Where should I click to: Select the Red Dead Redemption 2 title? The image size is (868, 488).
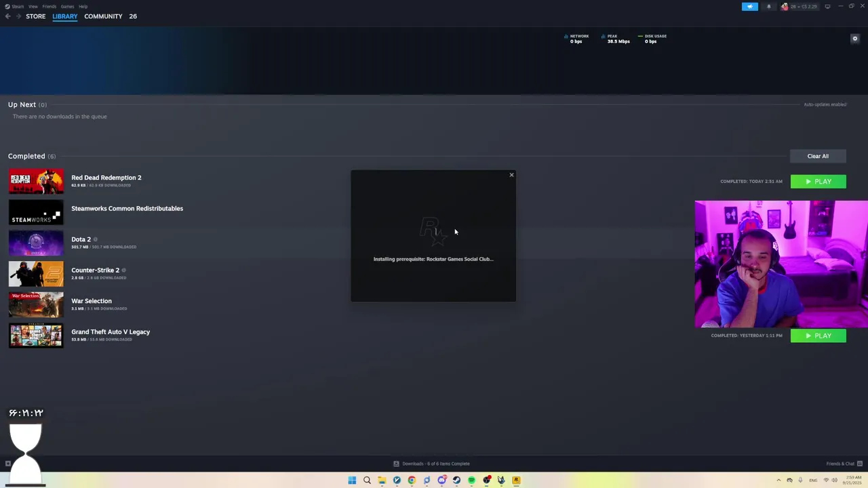click(106, 178)
